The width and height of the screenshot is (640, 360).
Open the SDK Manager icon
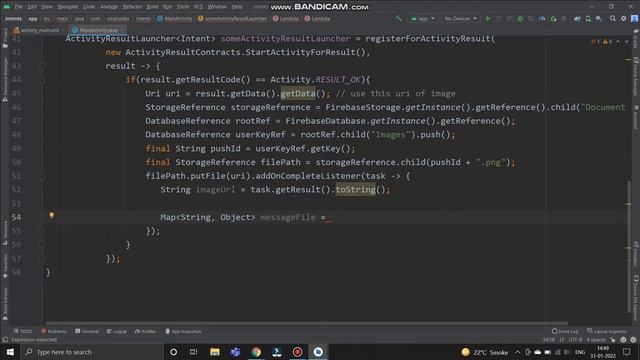599,19
